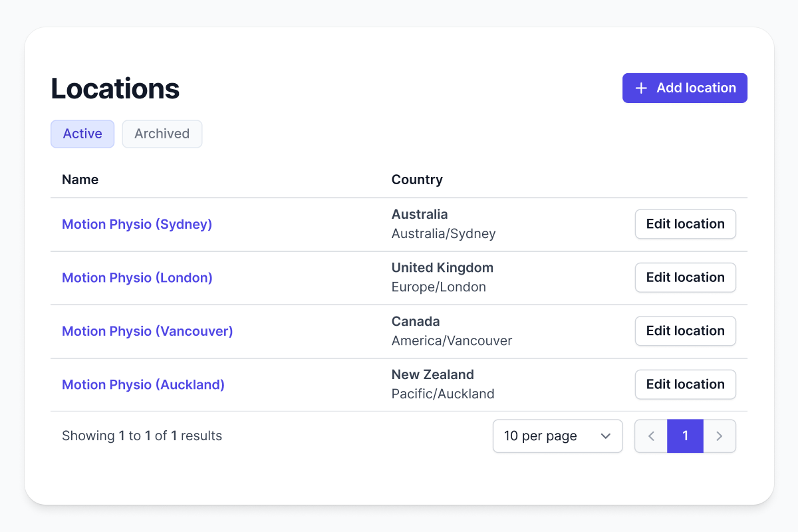
Task: Open Motion Physio (Vancouver) link
Action: [147, 331]
